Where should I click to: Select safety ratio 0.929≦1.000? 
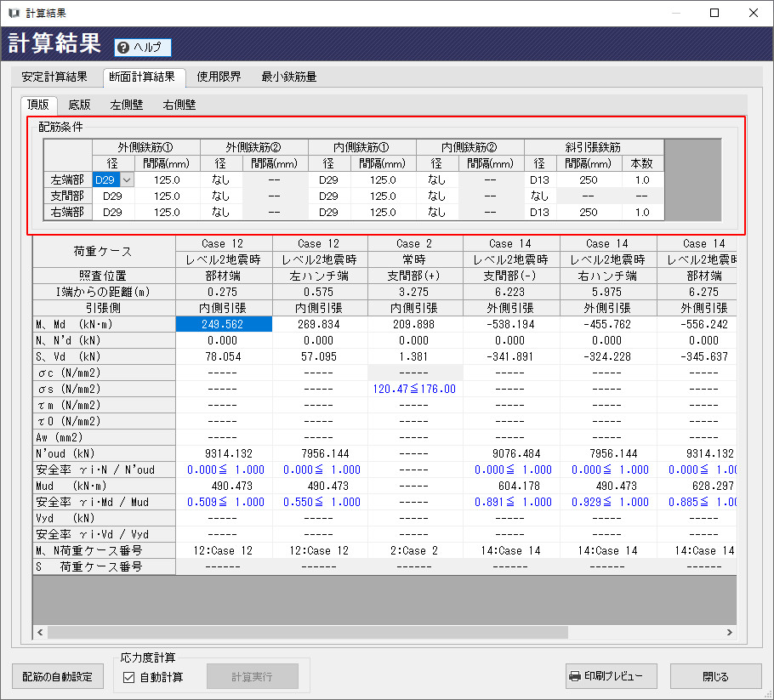(x=607, y=502)
